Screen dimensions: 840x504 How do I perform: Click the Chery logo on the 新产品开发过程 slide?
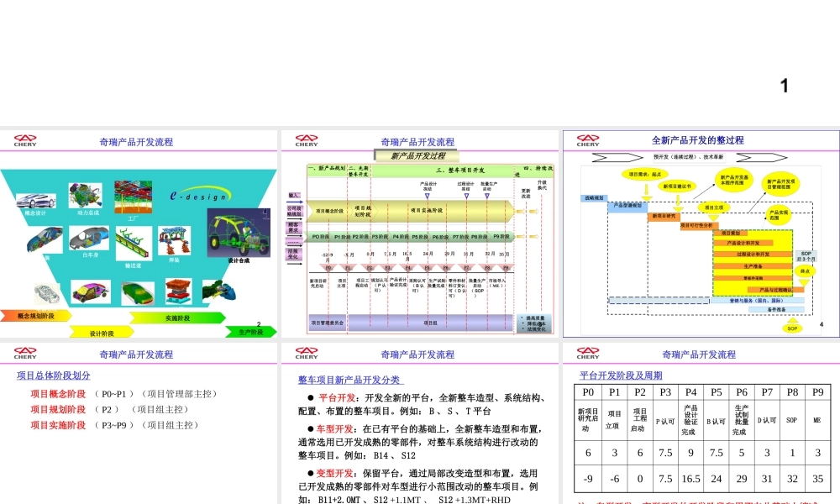[307, 140]
